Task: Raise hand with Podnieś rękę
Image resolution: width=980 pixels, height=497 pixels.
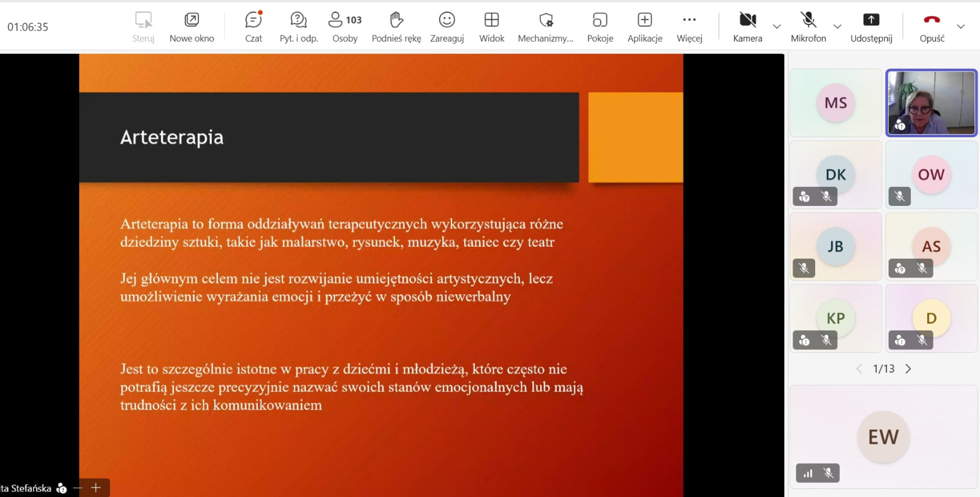Action: click(396, 27)
